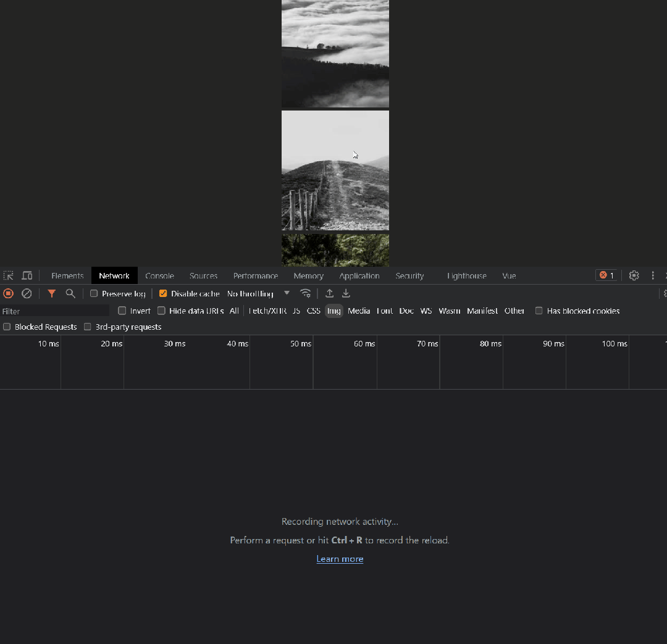The height and width of the screenshot is (644, 667).
Task: Click the inspect element picker icon
Action: [8, 275]
